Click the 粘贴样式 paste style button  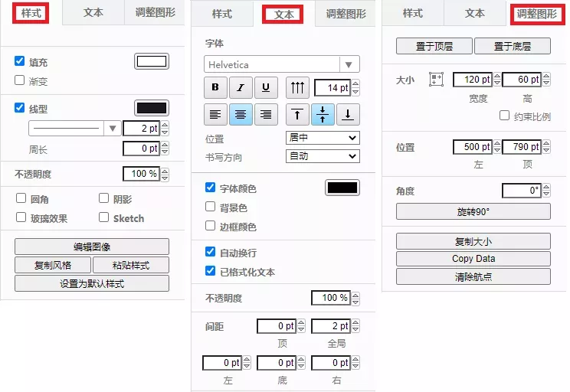tap(131, 265)
